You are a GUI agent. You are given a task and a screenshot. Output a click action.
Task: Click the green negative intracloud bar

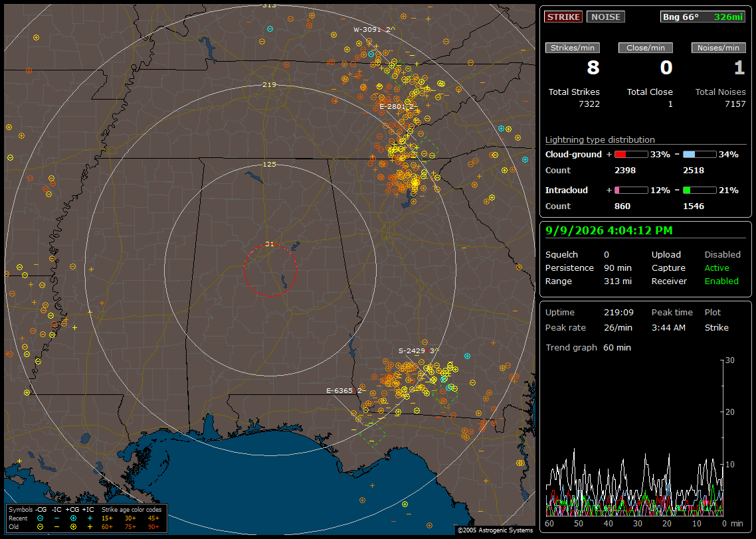(700, 191)
